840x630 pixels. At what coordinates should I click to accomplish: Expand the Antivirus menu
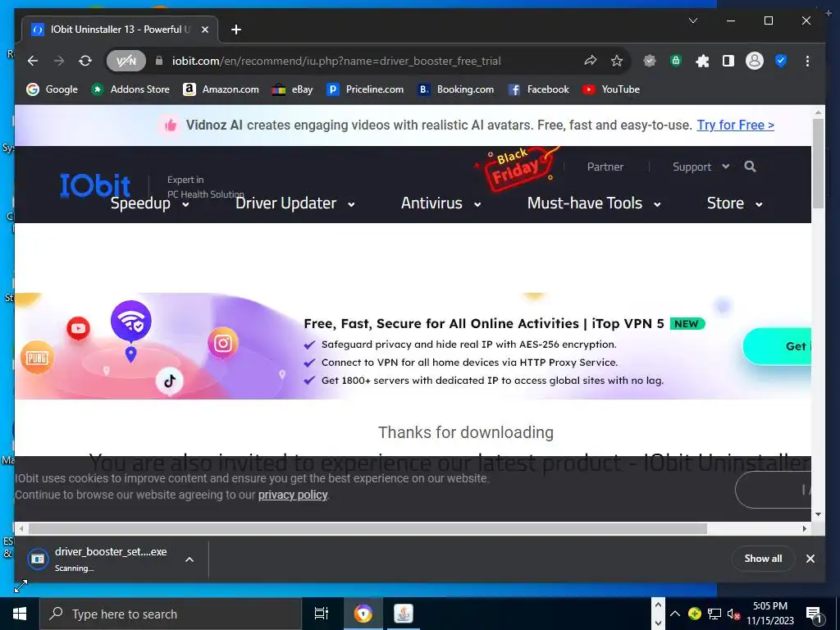tap(441, 203)
